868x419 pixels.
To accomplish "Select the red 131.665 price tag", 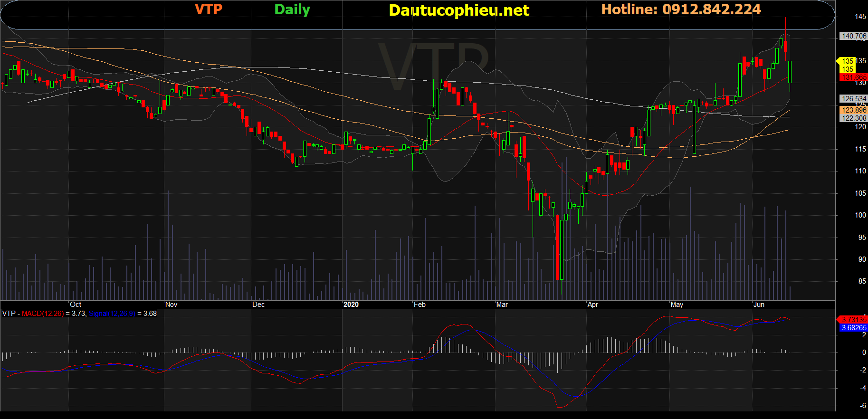I will click(853, 77).
